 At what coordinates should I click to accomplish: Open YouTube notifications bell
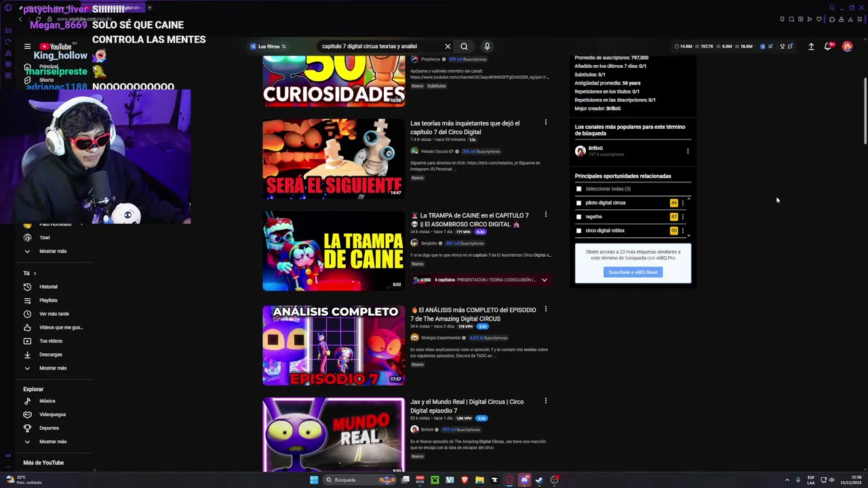click(828, 46)
